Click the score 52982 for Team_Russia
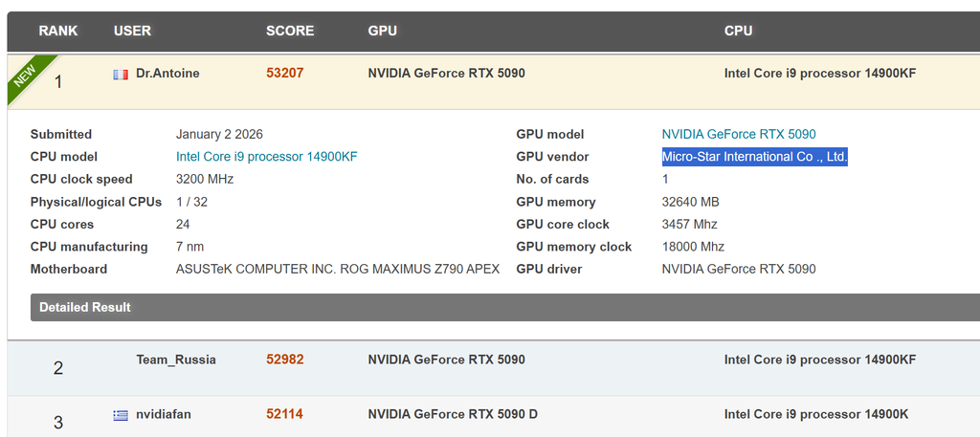 point(284,361)
